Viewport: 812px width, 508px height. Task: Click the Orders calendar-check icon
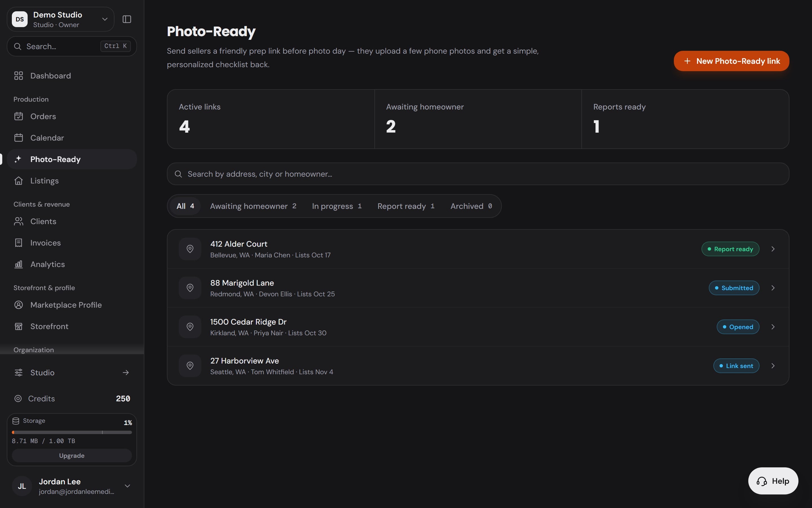click(x=18, y=116)
